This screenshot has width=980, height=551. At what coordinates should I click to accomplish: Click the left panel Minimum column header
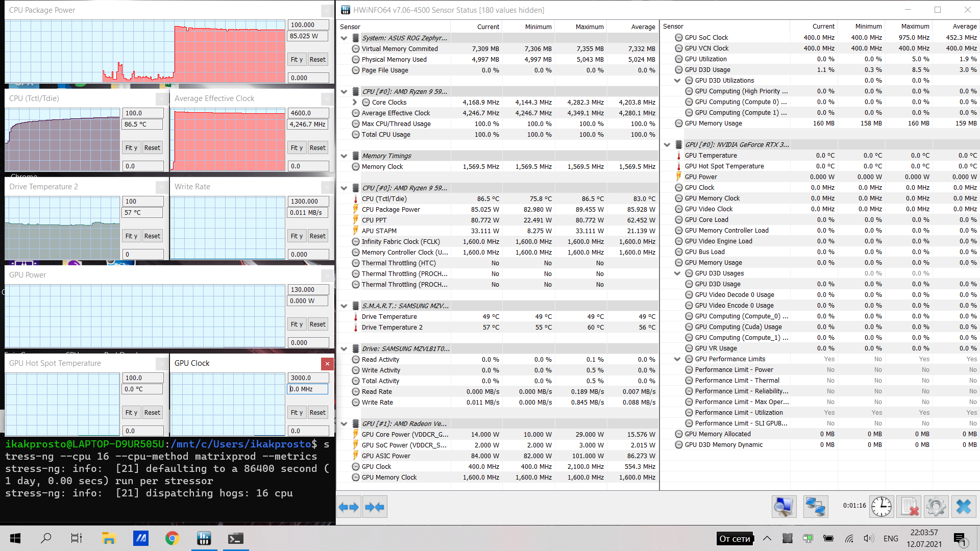(529, 27)
